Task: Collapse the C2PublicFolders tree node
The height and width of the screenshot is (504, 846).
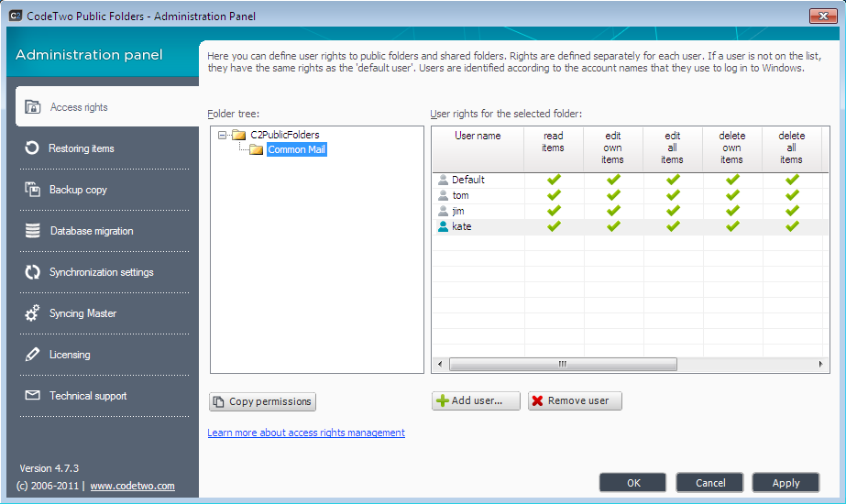Action: [223, 135]
